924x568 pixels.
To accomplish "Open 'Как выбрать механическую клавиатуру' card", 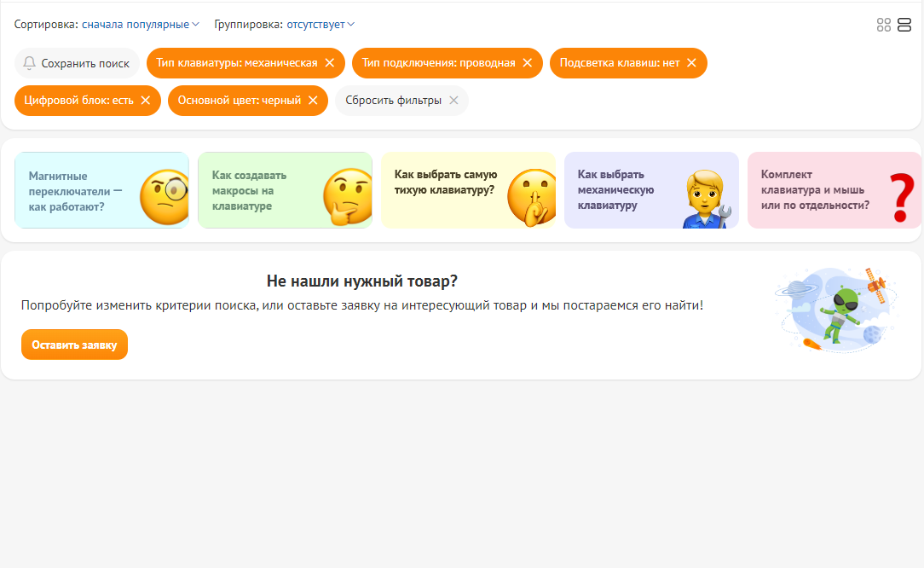I will 651,190.
